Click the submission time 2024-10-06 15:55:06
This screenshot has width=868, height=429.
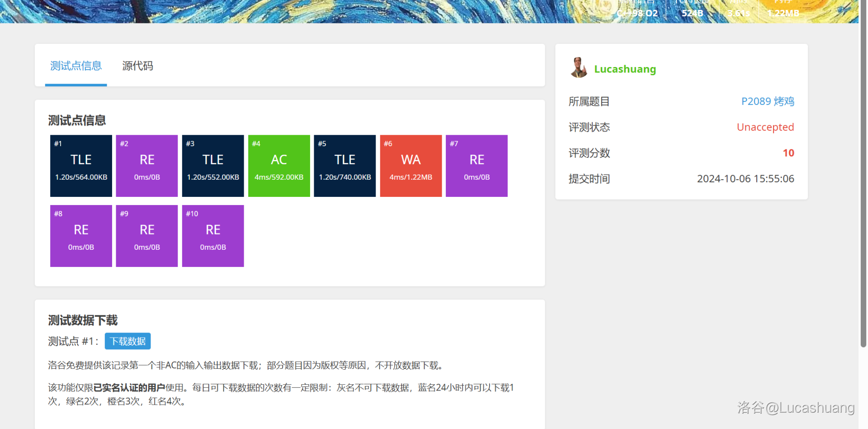click(x=745, y=179)
